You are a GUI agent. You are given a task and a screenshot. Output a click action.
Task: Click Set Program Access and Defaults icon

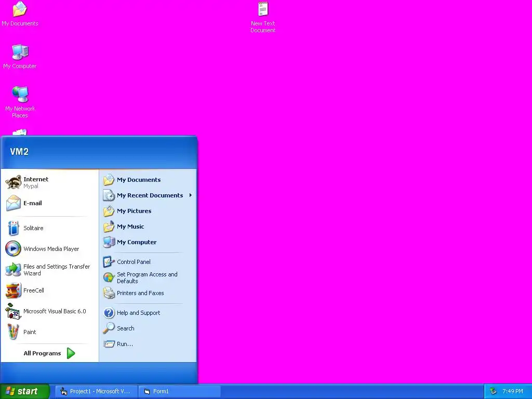109,277
